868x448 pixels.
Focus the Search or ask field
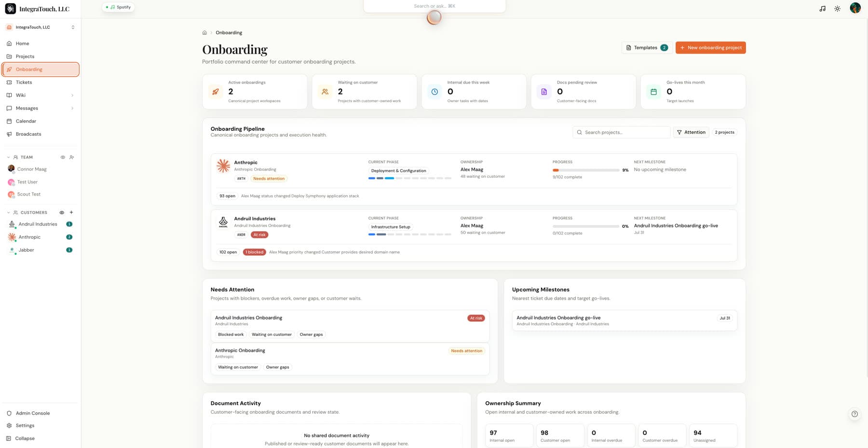434,6
